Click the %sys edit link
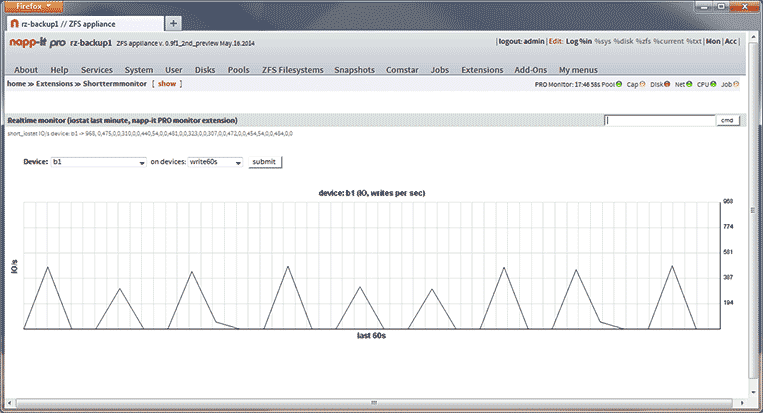The height and width of the screenshot is (413, 763). [x=602, y=41]
